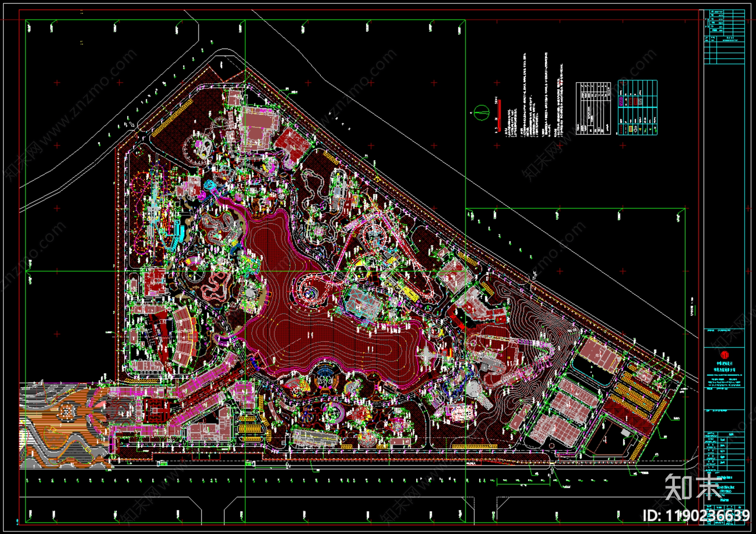Viewport: 756px width, 534px height.
Task: Select the cyan legend table
Action: (x=637, y=108)
